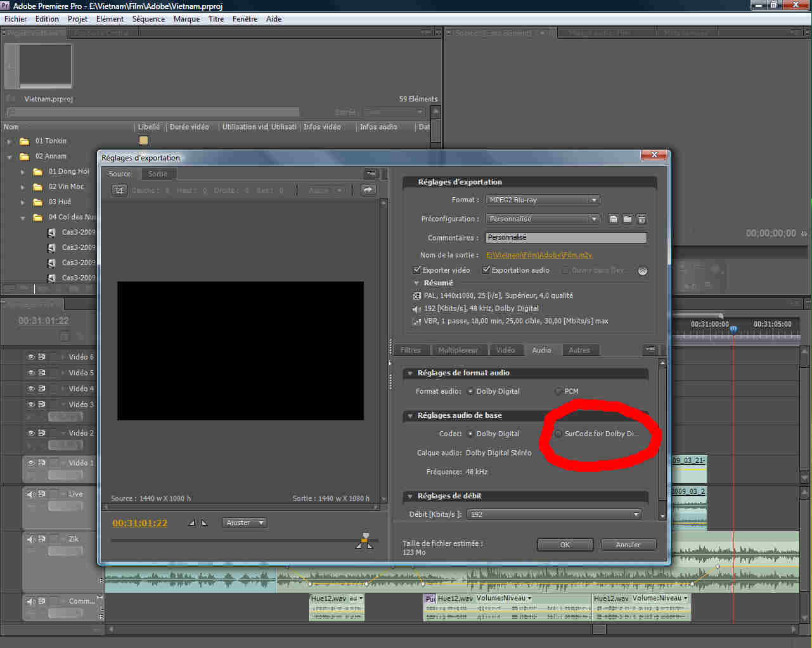Open the Débit [Kbits/s] 192 dropdown
The width and height of the screenshot is (812, 648).
click(x=555, y=514)
